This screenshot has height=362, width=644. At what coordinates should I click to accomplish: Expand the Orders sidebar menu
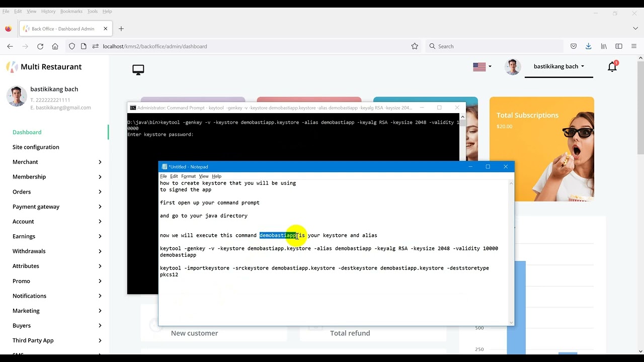pyautogui.click(x=57, y=192)
